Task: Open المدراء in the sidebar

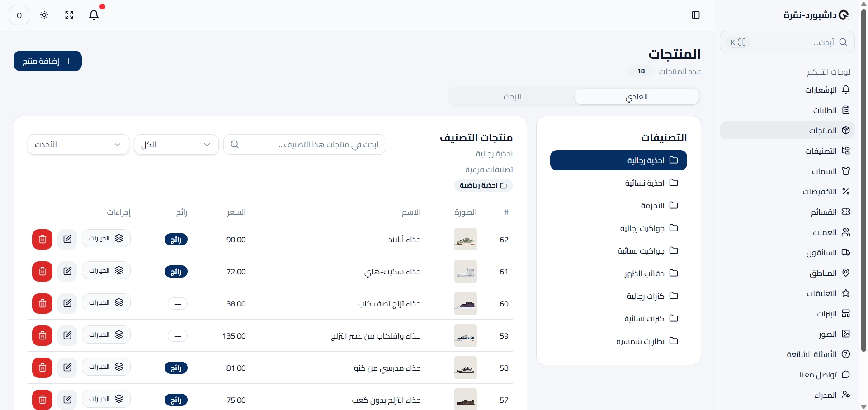Action: [787, 395]
